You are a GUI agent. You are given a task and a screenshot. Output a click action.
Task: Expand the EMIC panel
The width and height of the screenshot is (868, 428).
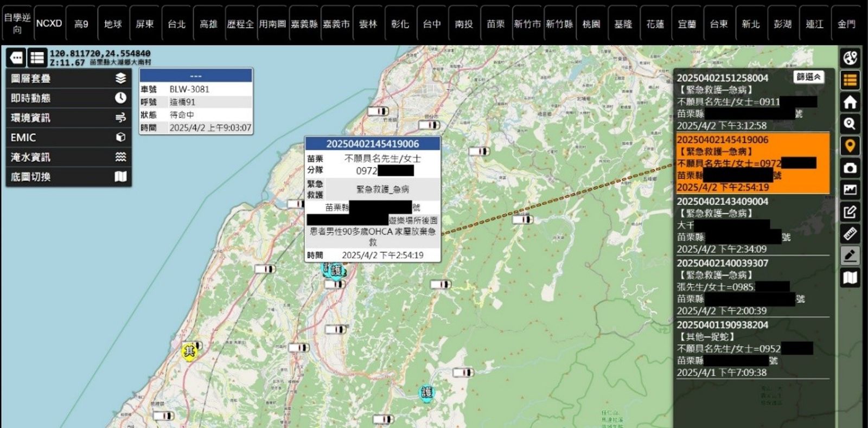coord(68,137)
